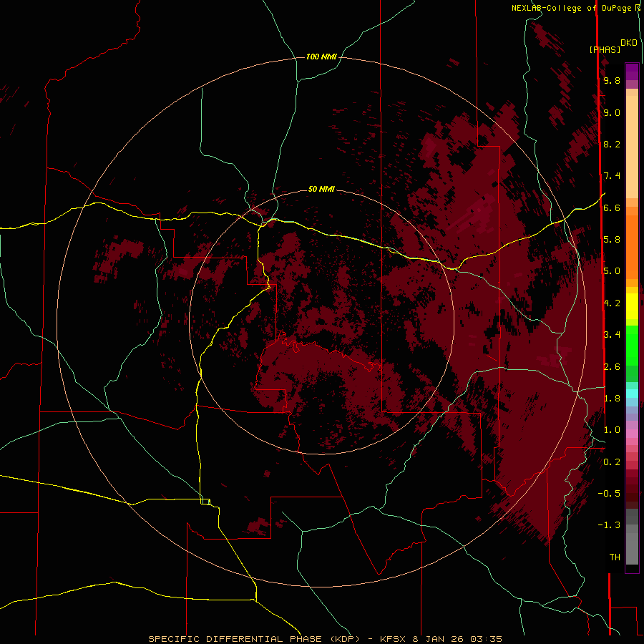Click the 3.4 value on color scale
The image size is (644, 644).
[x=612, y=335]
